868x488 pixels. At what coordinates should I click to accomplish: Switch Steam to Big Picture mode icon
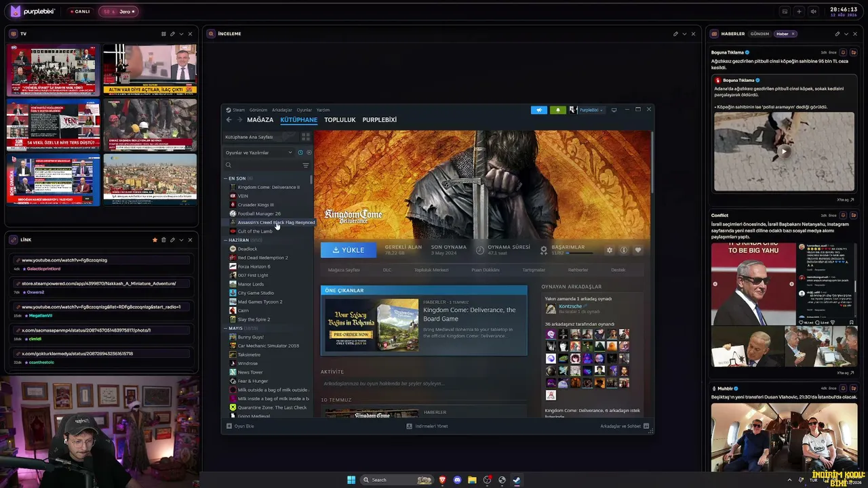614,110
